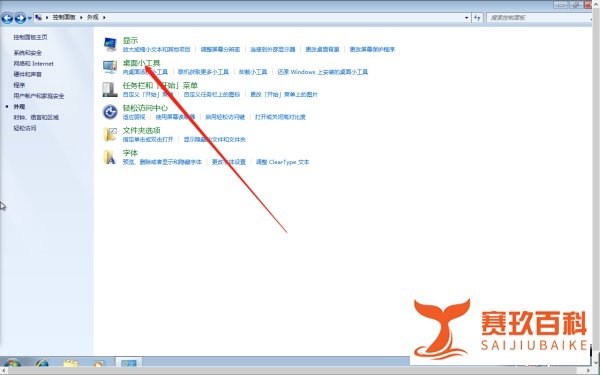
Task: Click 指定单击或双击打开 link
Action: pyautogui.click(x=148, y=140)
